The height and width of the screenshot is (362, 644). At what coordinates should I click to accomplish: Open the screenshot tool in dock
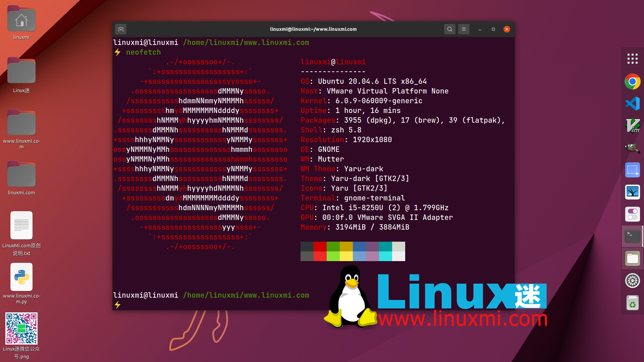(632, 170)
